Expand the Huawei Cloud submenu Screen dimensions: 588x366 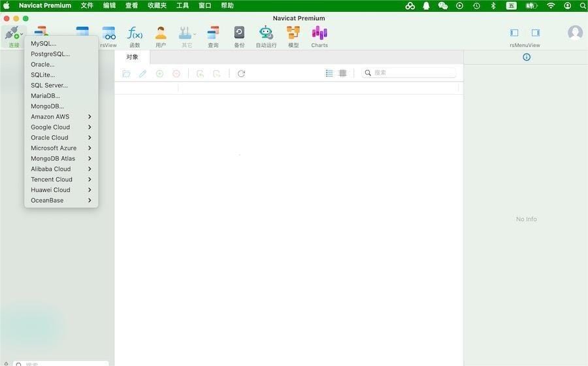click(61, 190)
